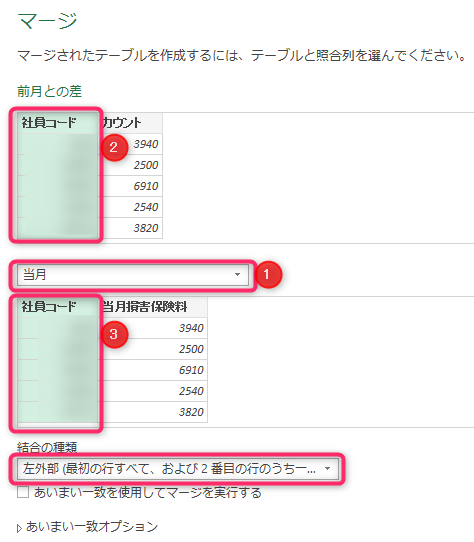Click the red step 3 marker
474x542 pixels.
114,334
